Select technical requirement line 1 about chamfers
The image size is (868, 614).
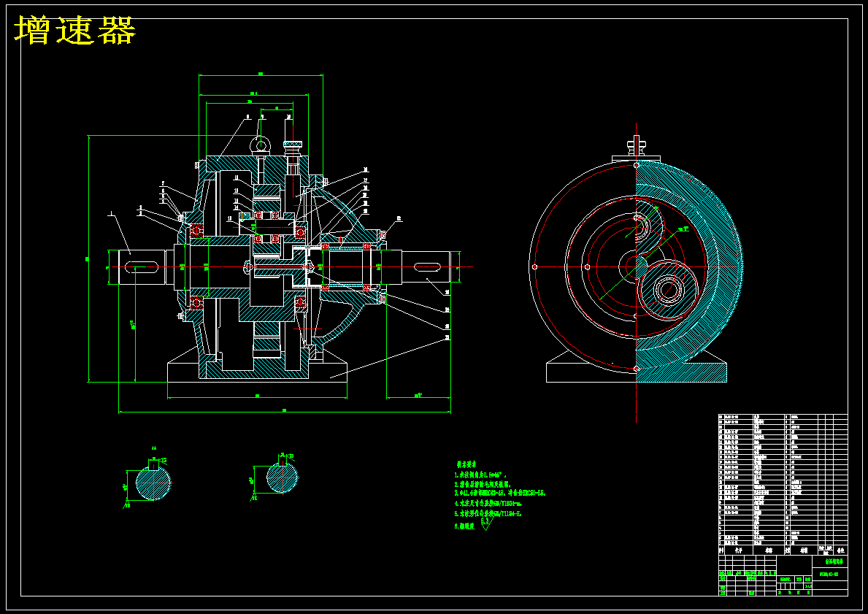pos(480,475)
